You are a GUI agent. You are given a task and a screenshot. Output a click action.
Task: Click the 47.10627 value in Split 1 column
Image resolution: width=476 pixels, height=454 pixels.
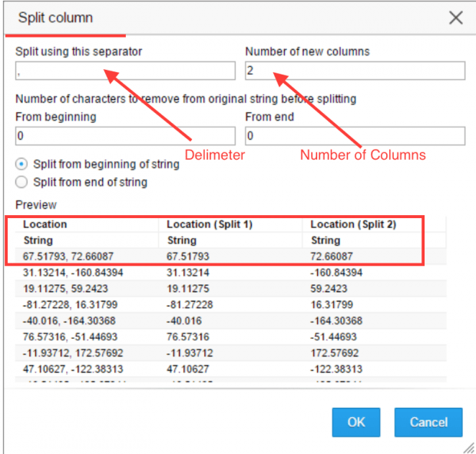coord(188,369)
